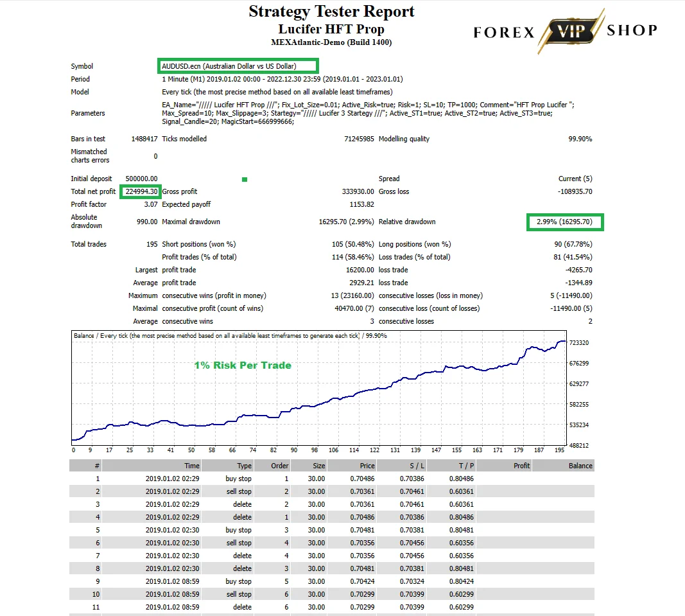Click the Model row's 'Every tick' description
The height and width of the screenshot is (616, 685).
click(277, 92)
